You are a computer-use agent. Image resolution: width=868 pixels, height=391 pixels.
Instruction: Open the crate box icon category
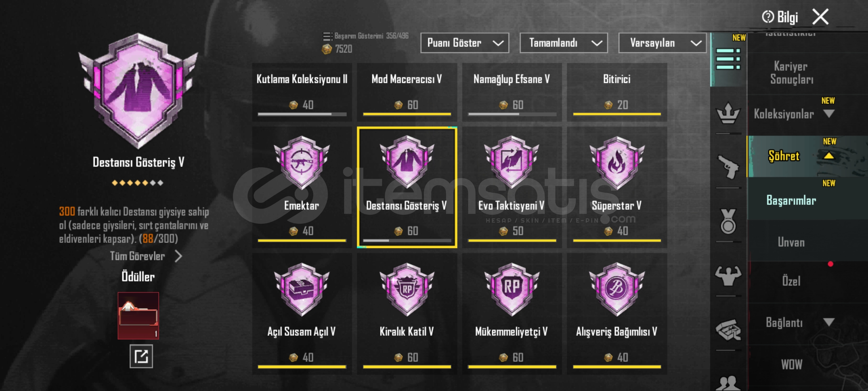(x=728, y=330)
